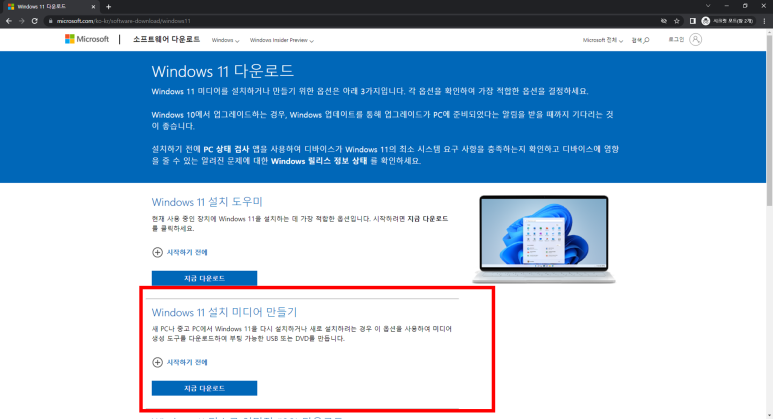Open Chrome's three-dot menu
The image size is (773, 419).
765,21
